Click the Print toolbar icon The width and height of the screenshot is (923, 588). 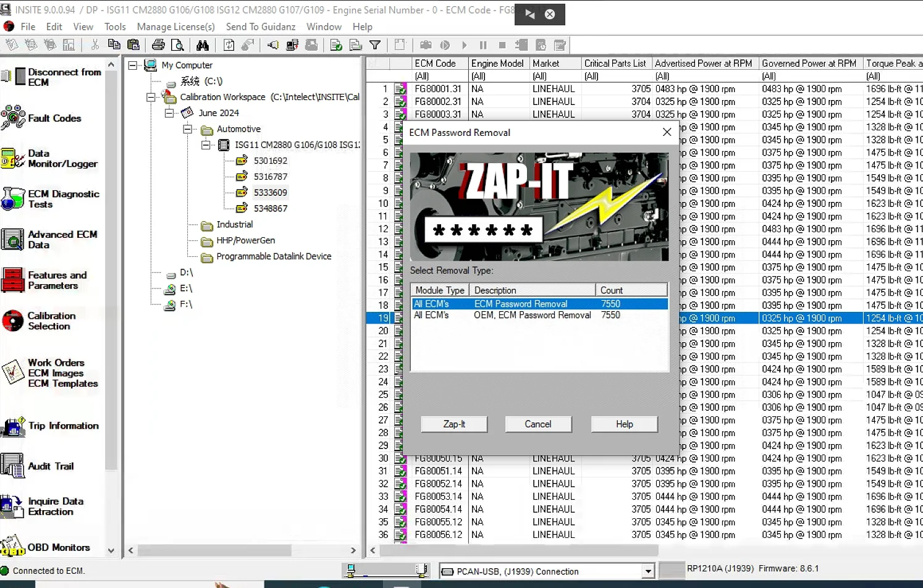(x=158, y=45)
